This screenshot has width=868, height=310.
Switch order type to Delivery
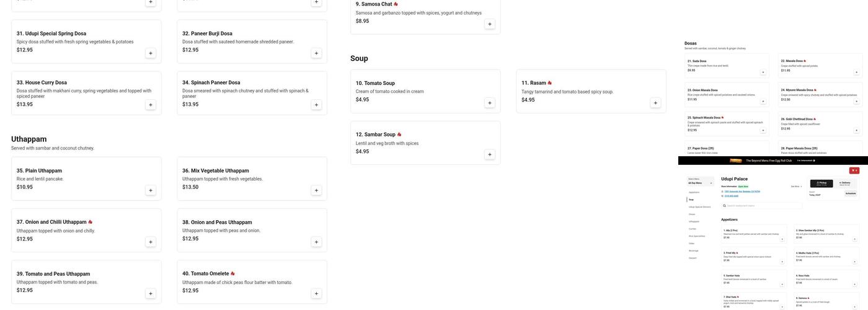pyautogui.click(x=844, y=183)
